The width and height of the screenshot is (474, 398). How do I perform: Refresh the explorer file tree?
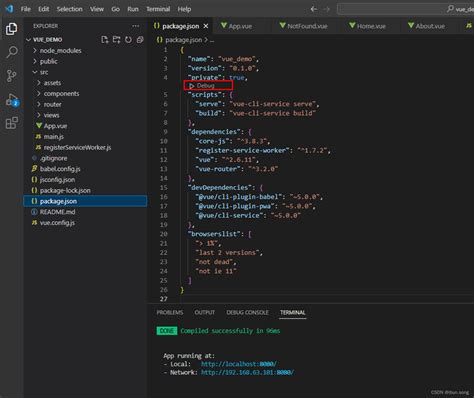(x=128, y=40)
